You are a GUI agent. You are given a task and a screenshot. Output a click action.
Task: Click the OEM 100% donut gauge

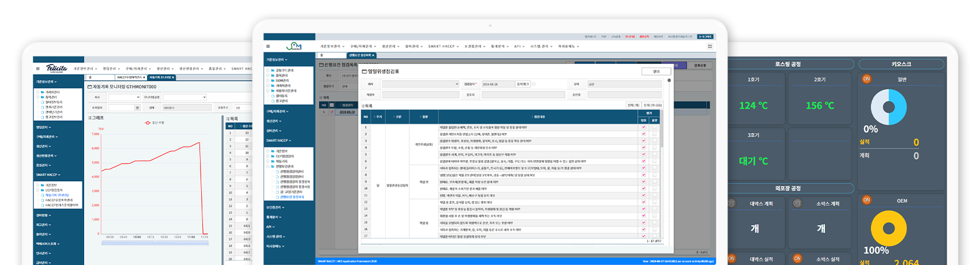pyautogui.click(x=889, y=228)
